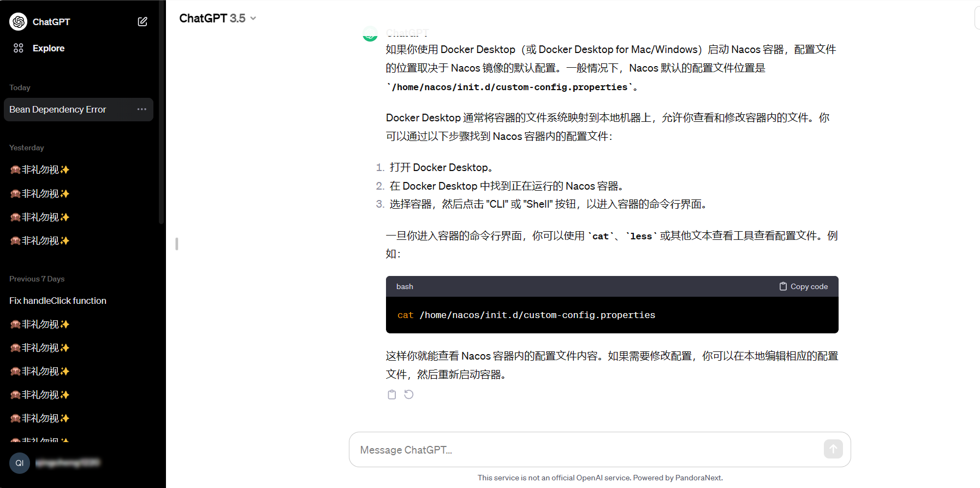
Task: Click the blurred username next to avatar
Action: click(x=68, y=463)
